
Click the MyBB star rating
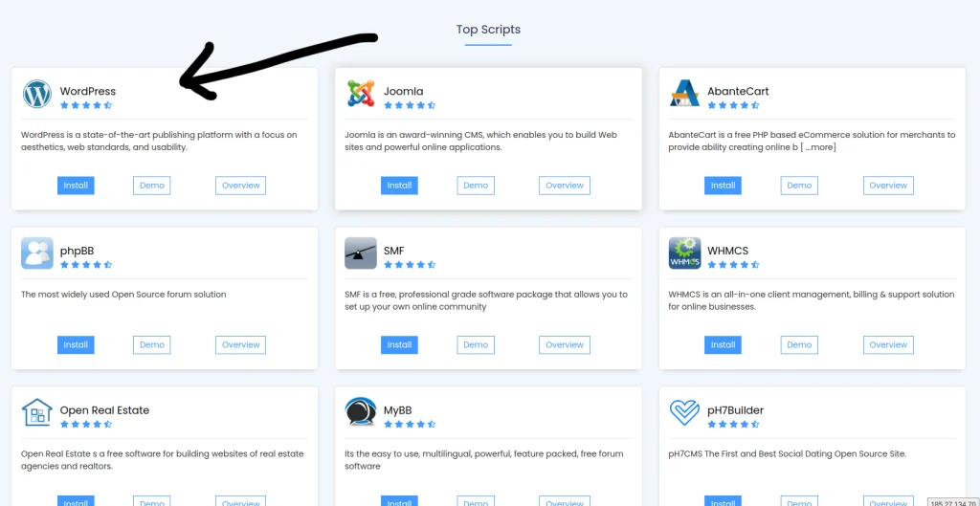click(x=410, y=424)
